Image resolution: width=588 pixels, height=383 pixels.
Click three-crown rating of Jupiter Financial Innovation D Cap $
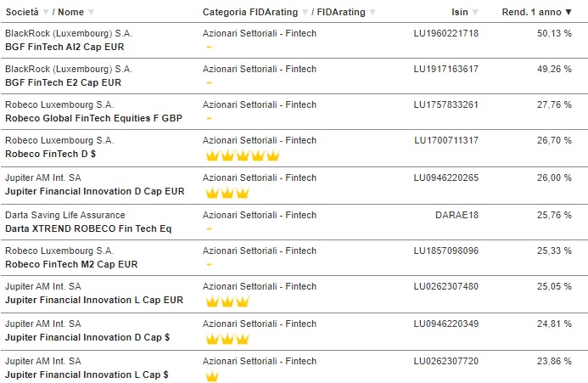click(227, 339)
